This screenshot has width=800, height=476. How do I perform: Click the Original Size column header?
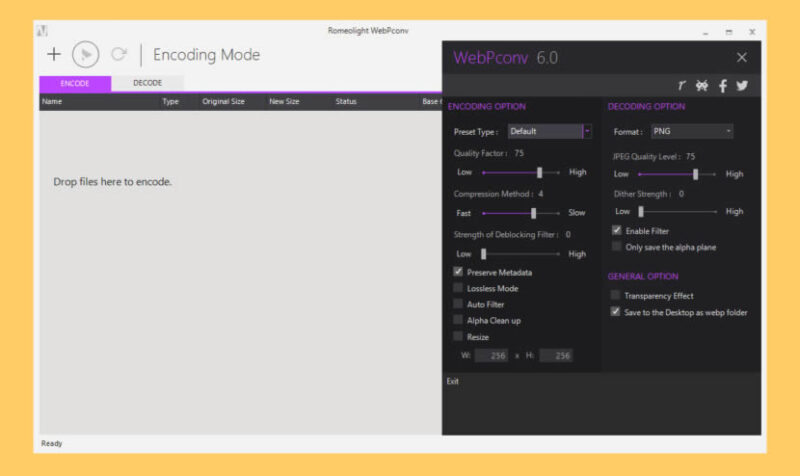coord(223,102)
